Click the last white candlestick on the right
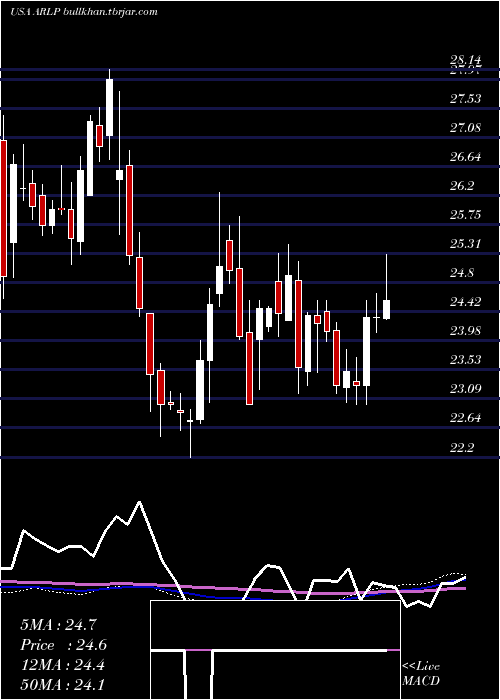The height and width of the screenshot is (700, 500). tap(387, 309)
